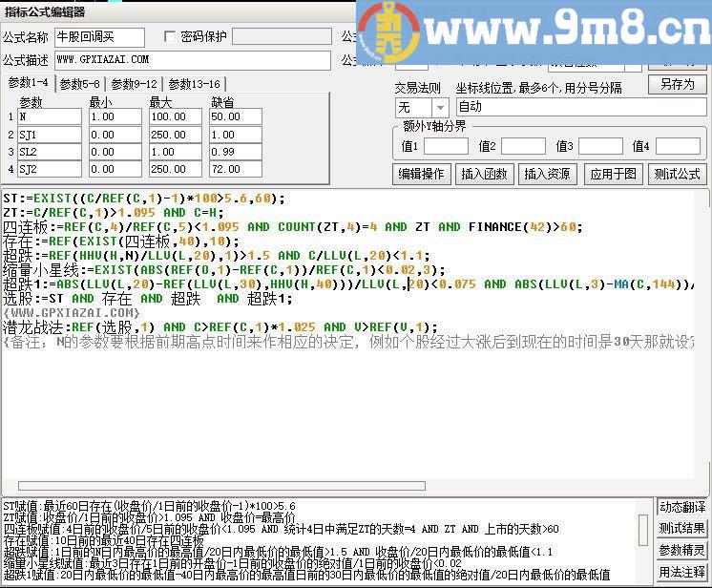
Task: Edit the 公式名称 field 牛股回调买
Action: click(100, 37)
